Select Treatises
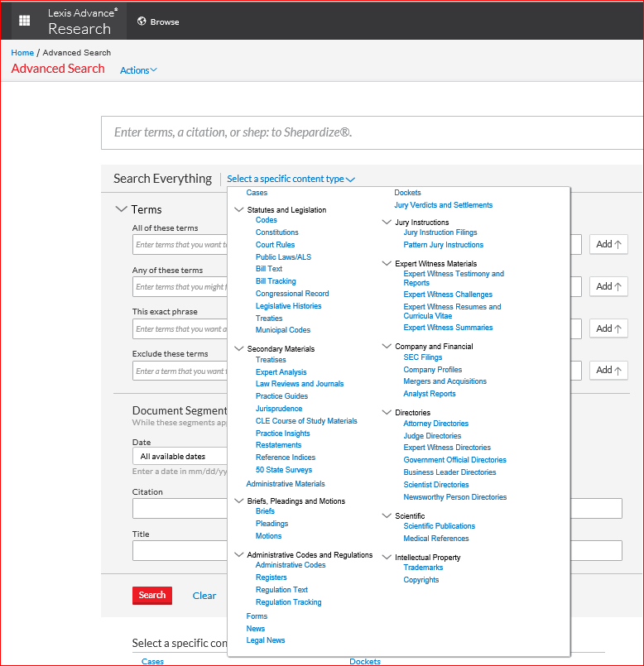Screen dimensions: 644x666 pyautogui.click(x=271, y=359)
